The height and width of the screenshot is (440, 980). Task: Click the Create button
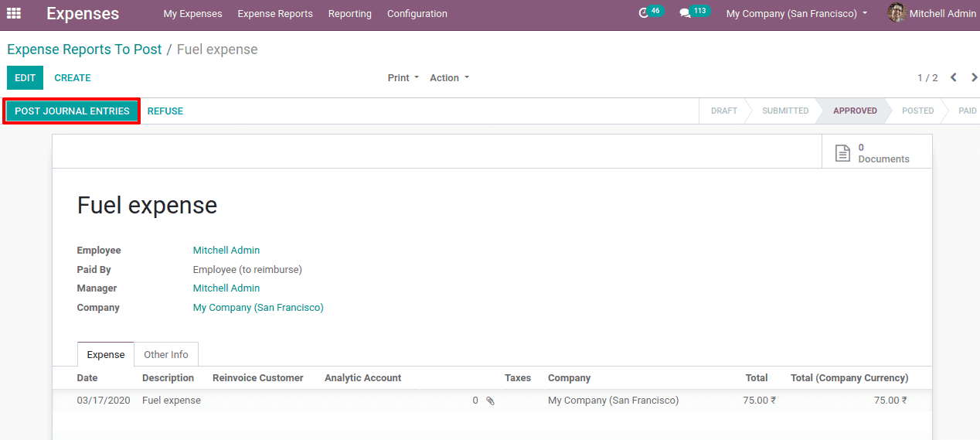(73, 78)
